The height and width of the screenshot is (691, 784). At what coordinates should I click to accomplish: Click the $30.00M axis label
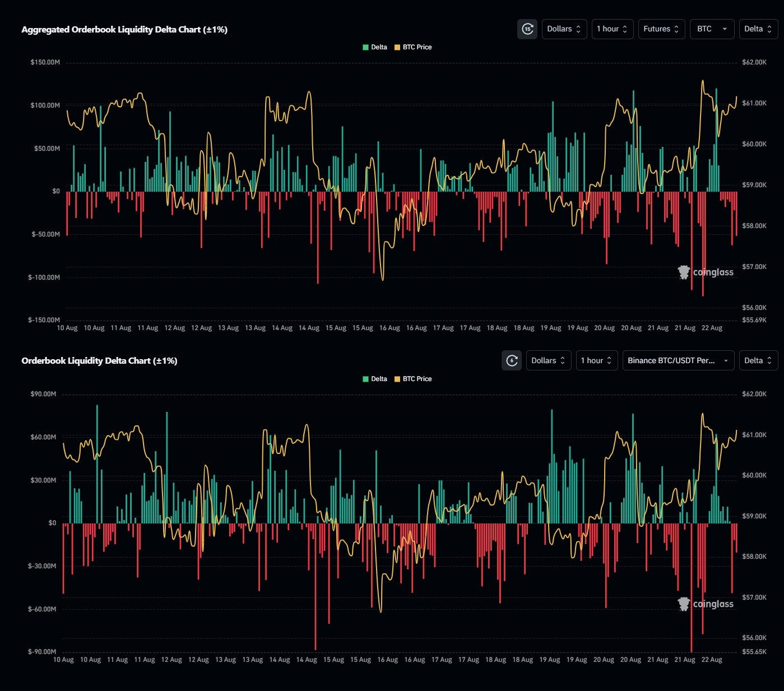click(x=43, y=480)
